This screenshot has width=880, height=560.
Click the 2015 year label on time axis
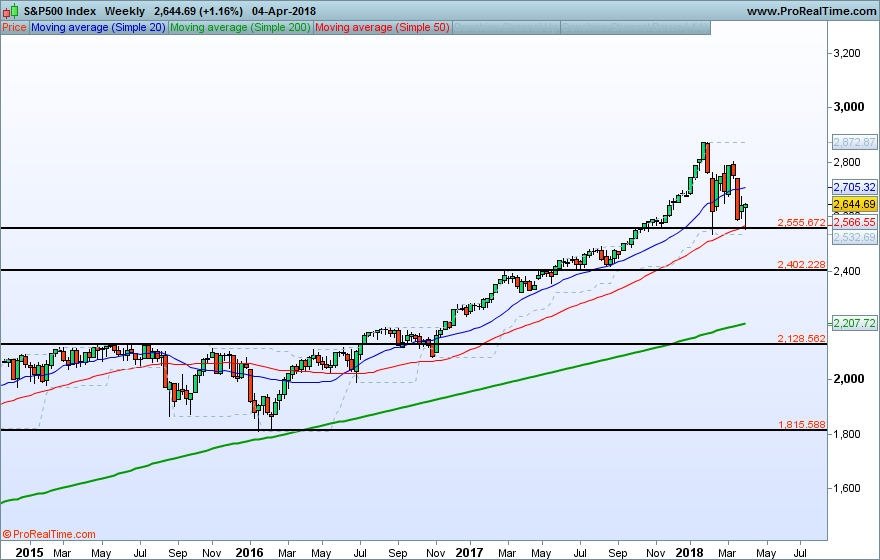coord(29,553)
